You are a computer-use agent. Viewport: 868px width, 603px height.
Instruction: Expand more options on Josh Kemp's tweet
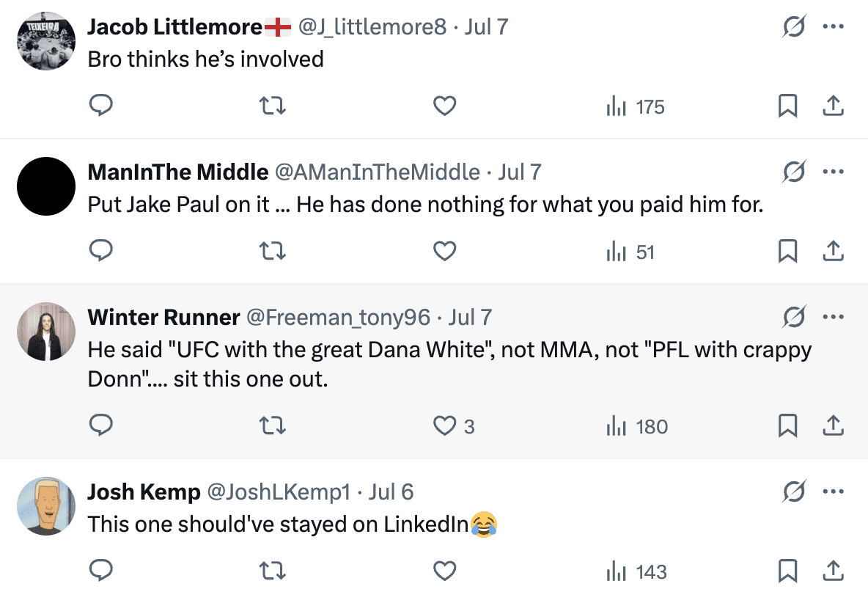pyautogui.click(x=834, y=491)
